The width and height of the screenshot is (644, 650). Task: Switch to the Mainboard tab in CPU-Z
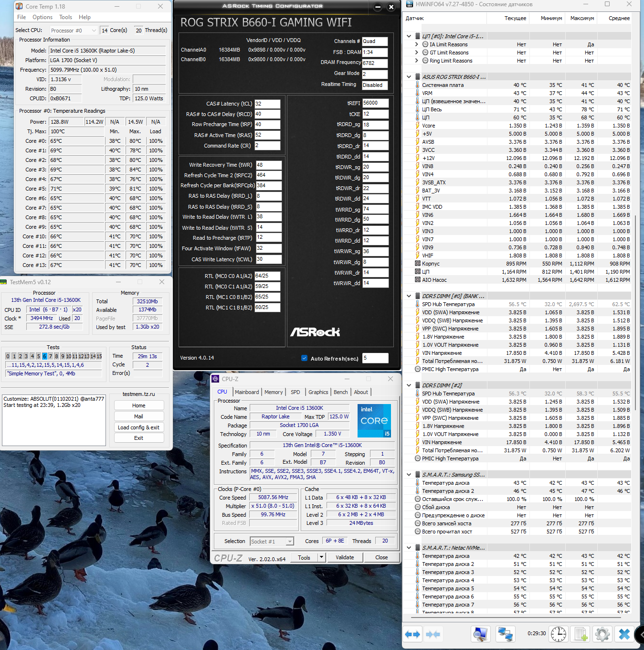(x=247, y=392)
